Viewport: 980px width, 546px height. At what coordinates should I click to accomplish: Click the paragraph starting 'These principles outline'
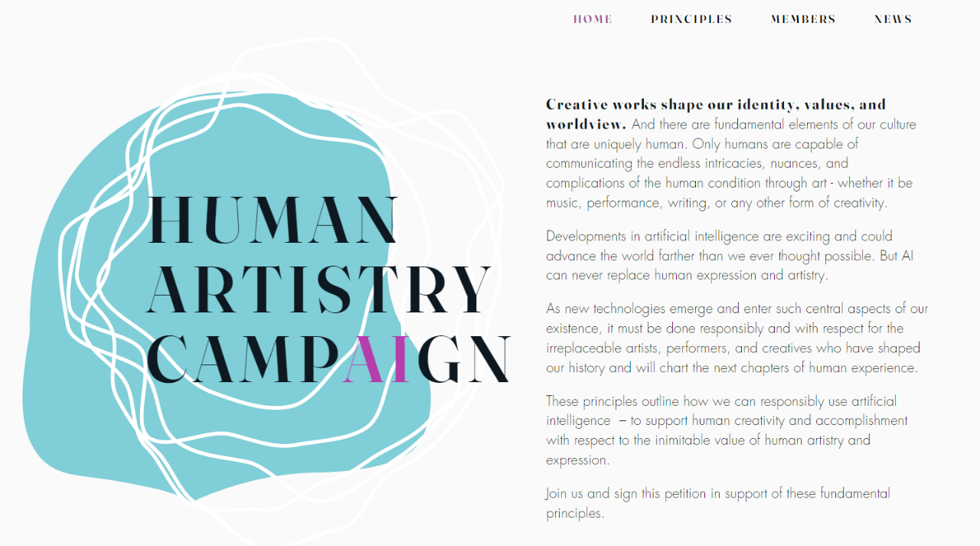click(727, 430)
